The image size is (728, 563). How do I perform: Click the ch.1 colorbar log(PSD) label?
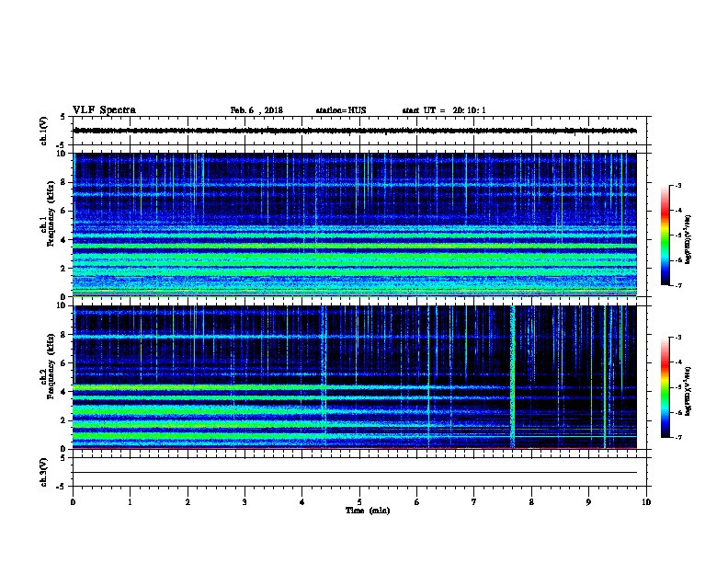688,239
